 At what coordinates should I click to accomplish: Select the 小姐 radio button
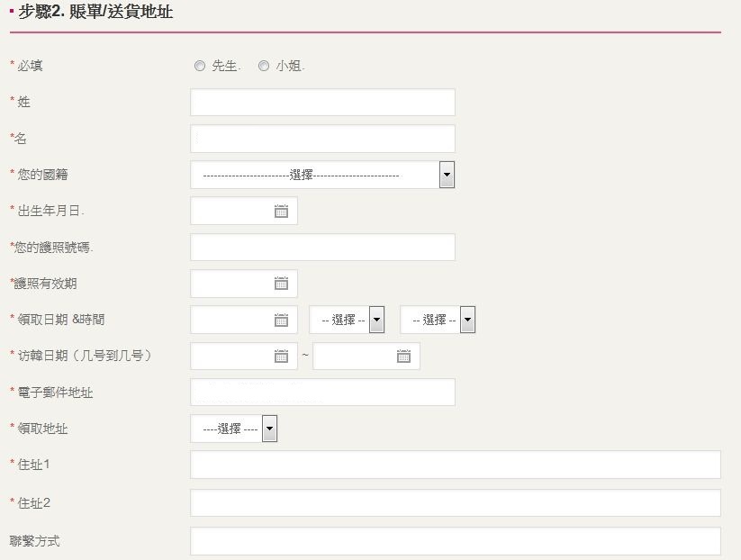click(264, 66)
